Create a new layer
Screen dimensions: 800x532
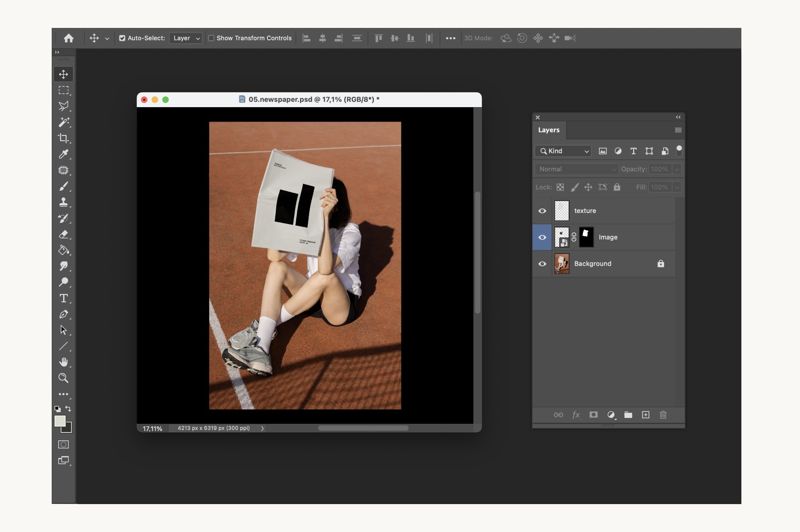point(646,415)
